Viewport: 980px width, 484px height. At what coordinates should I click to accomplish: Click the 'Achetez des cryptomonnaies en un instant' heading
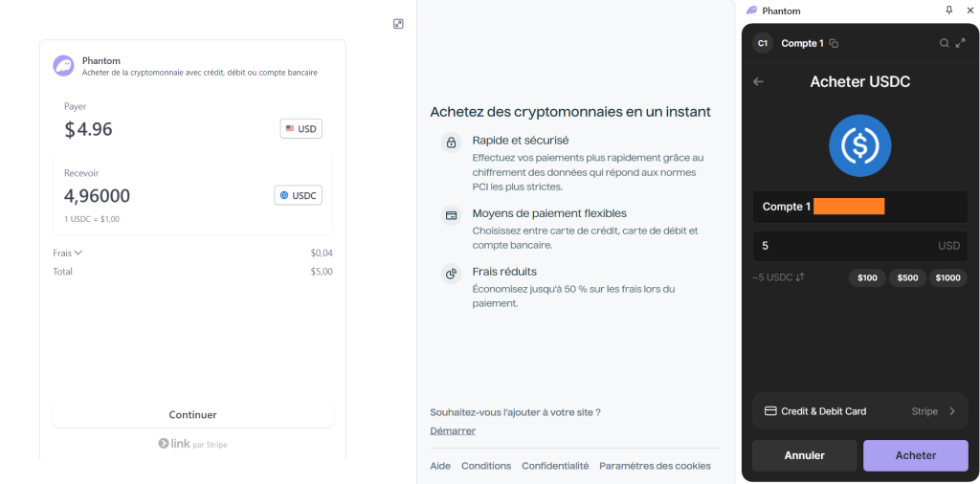570,112
